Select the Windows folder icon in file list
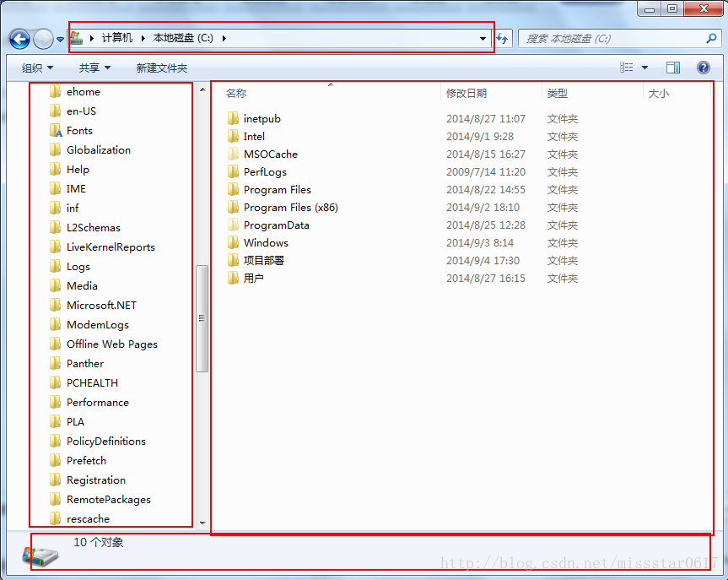The image size is (728, 580). [x=233, y=242]
